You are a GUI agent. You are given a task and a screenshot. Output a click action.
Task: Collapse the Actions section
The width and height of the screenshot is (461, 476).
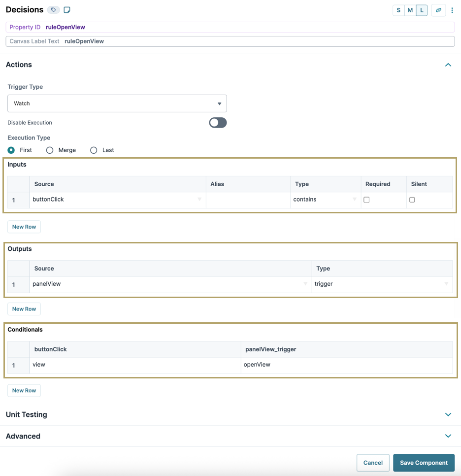448,65
